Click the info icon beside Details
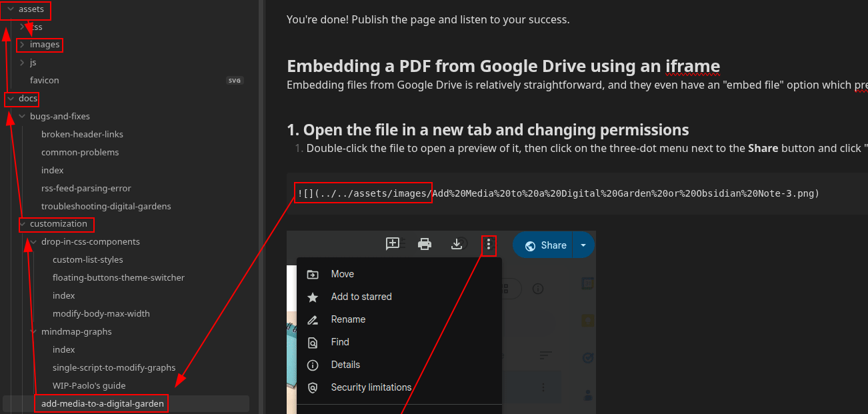The height and width of the screenshot is (414, 868). [312, 365]
